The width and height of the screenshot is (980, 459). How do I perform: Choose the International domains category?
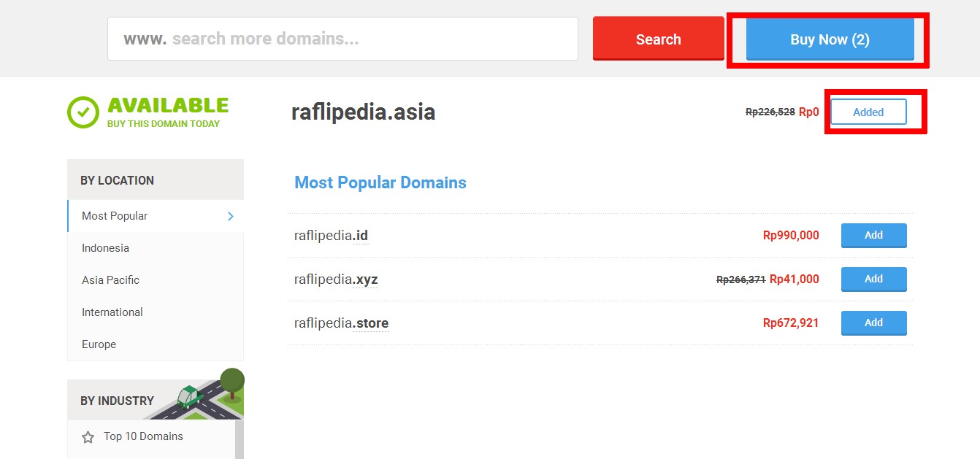[x=111, y=312]
